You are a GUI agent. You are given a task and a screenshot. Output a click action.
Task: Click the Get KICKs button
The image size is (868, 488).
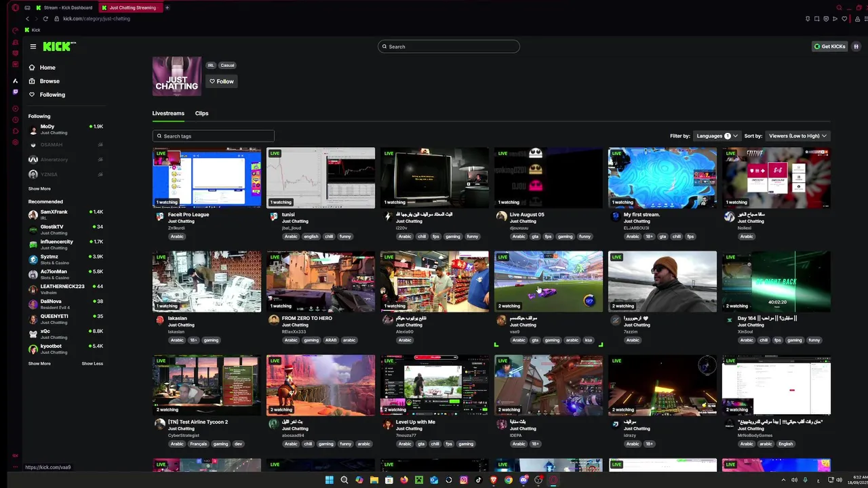pos(829,46)
